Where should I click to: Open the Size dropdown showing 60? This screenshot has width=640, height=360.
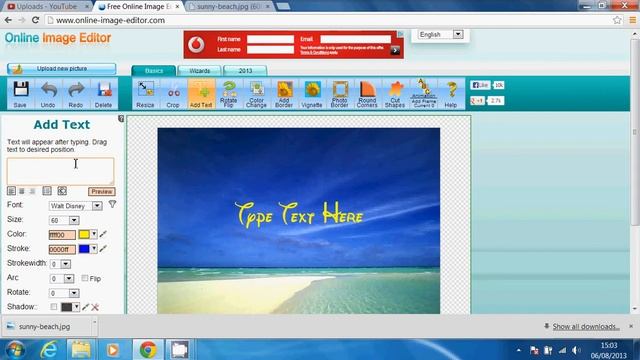point(64,220)
